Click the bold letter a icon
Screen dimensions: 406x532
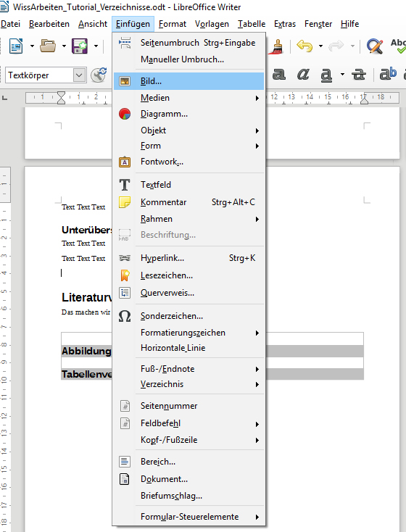coord(279,74)
